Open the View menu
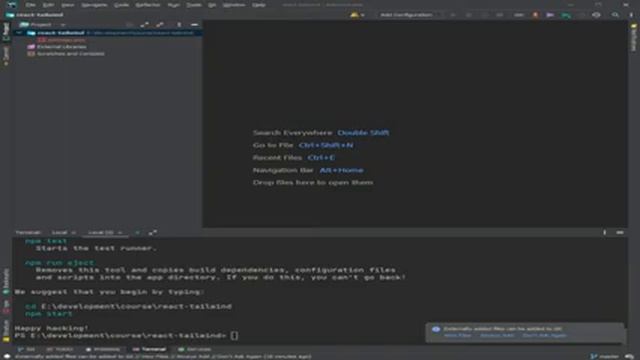The image size is (640, 360). (67, 5)
